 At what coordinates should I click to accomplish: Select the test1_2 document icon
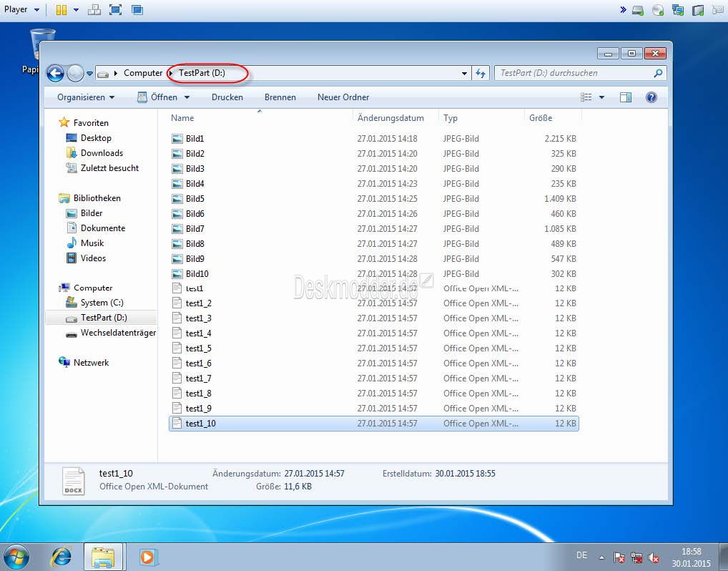[177, 303]
